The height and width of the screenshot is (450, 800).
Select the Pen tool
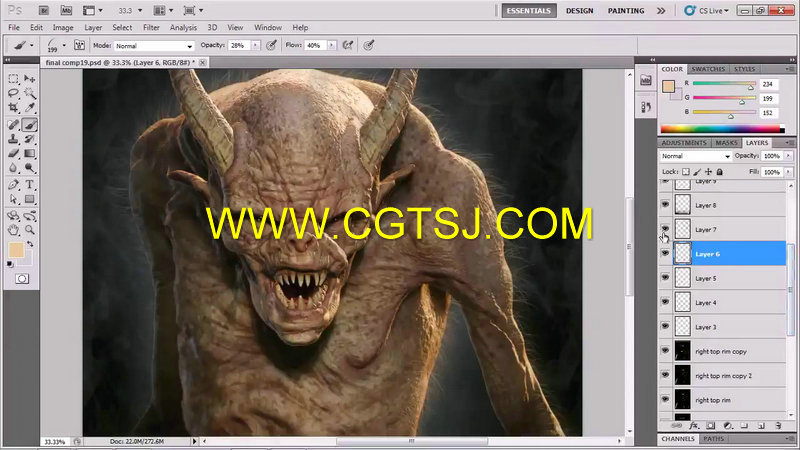pos(13,185)
